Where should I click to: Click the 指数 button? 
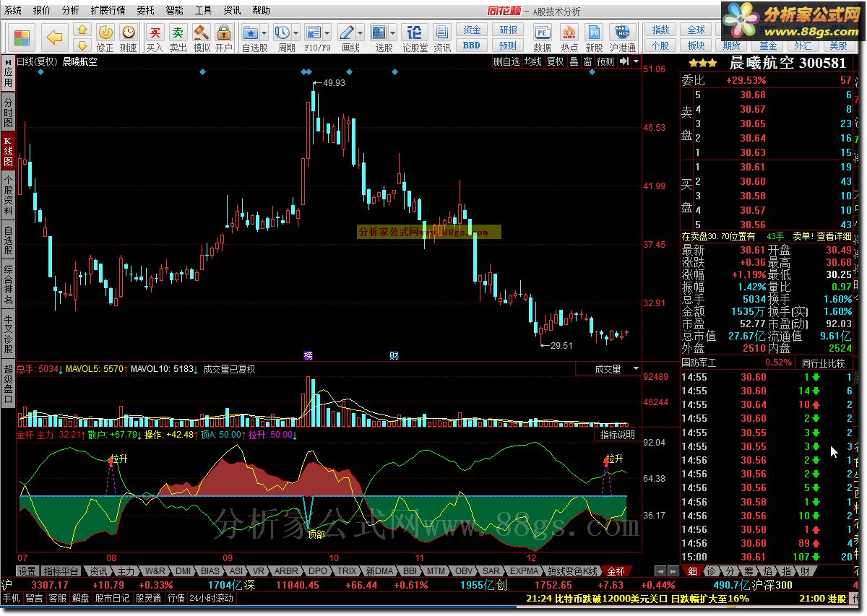point(660,30)
